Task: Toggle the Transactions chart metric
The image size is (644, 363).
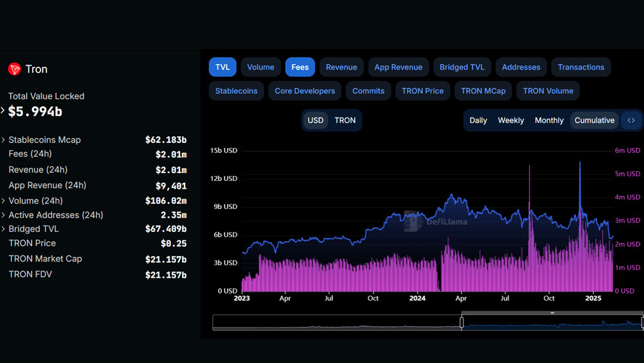Action: pyautogui.click(x=581, y=67)
